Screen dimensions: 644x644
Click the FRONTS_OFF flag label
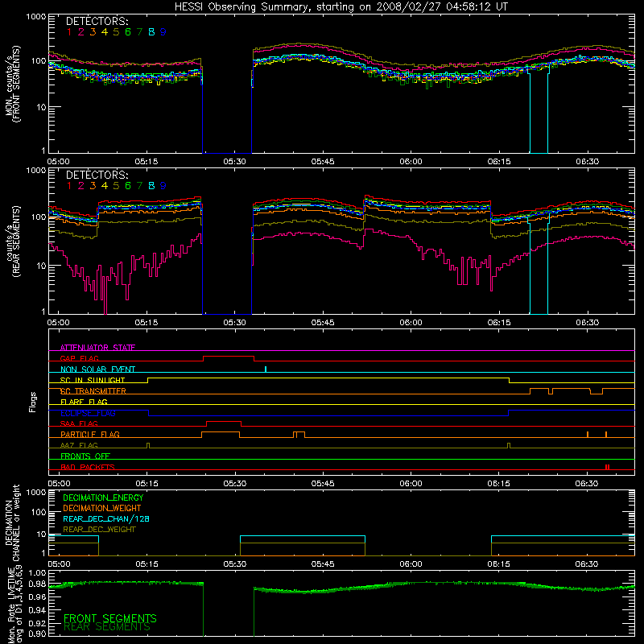point(85,456)
